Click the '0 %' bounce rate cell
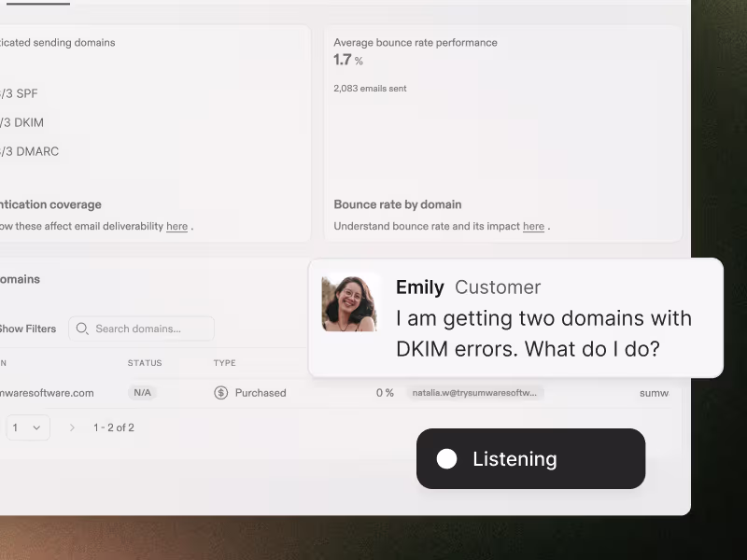The width and height of the screenshot is (747, 560). tap(385, 393)
